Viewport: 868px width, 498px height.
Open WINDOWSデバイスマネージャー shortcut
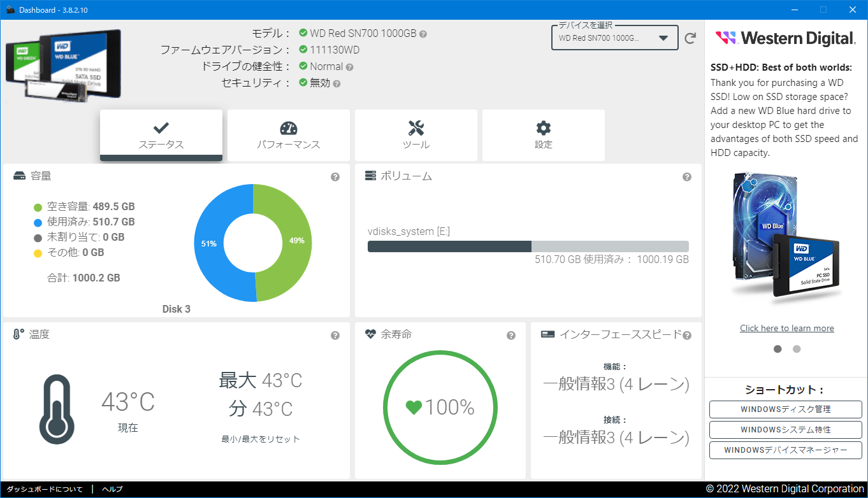click(x=786, y=450)
